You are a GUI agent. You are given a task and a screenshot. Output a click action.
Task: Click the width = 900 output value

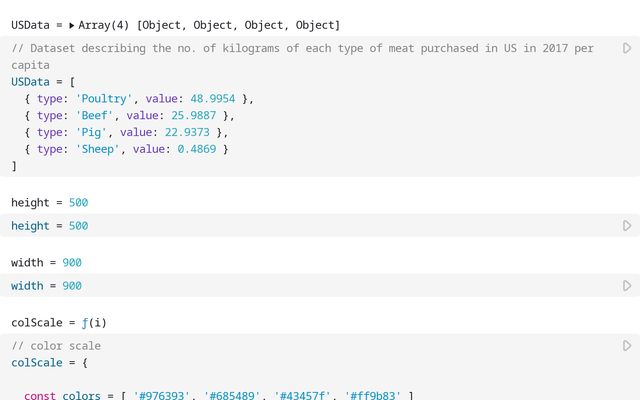click(72, 263)
